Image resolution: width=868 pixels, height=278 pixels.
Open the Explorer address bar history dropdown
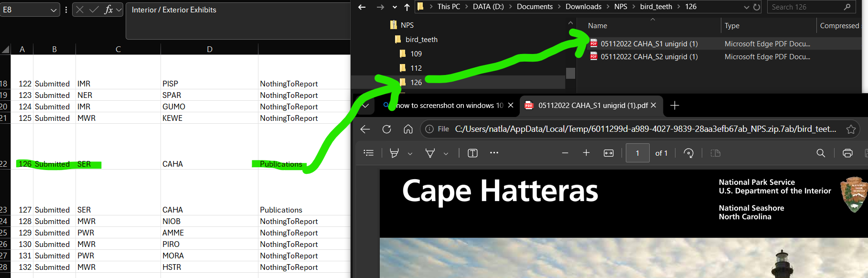tap(747, 7)
